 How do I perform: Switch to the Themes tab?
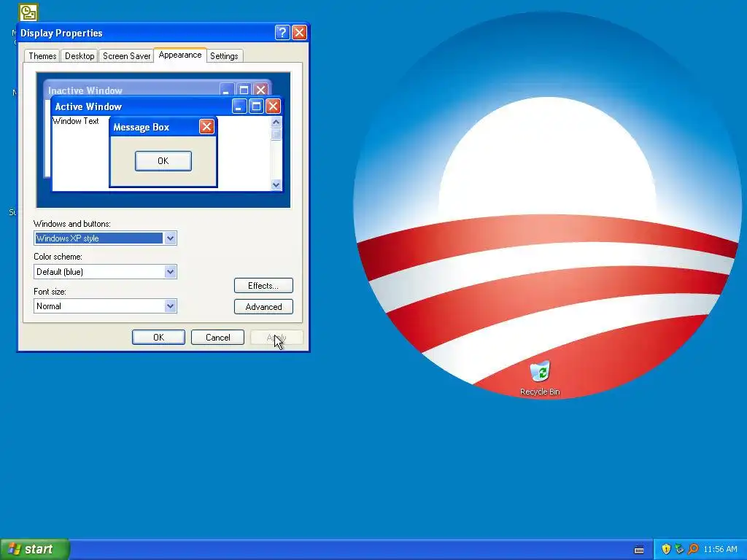coord(42,55)
